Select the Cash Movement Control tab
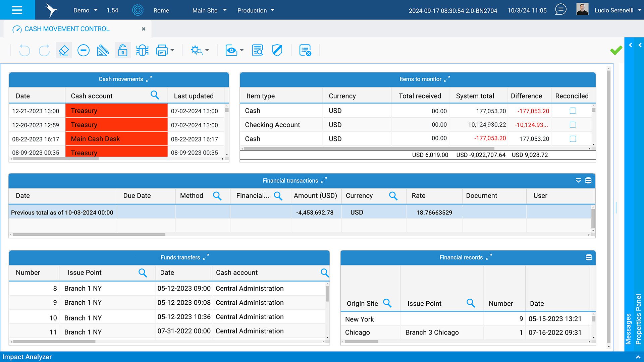 point(67,29)
